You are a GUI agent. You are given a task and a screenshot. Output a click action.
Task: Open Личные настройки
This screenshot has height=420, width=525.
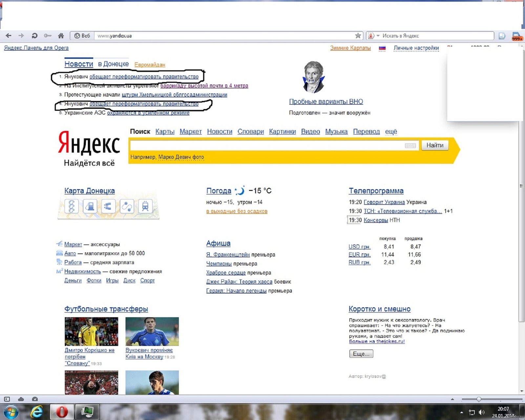tap(416, 48)
